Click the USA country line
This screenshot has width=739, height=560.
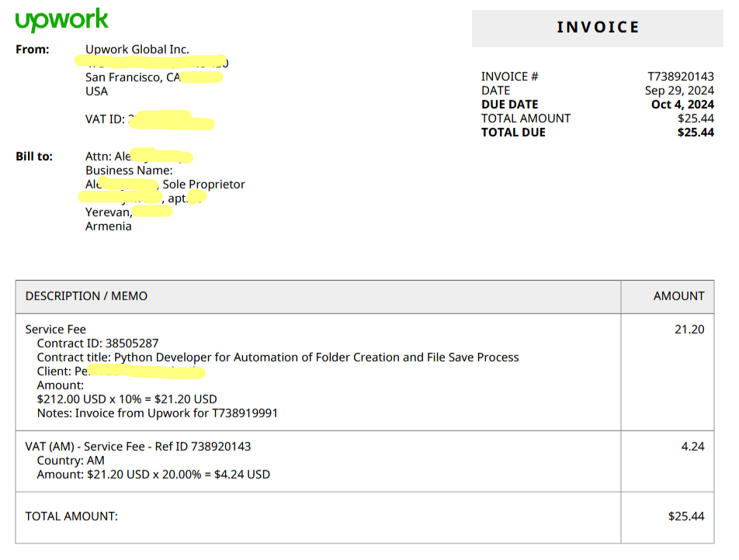pyautogui.click(x=96, y=92)
